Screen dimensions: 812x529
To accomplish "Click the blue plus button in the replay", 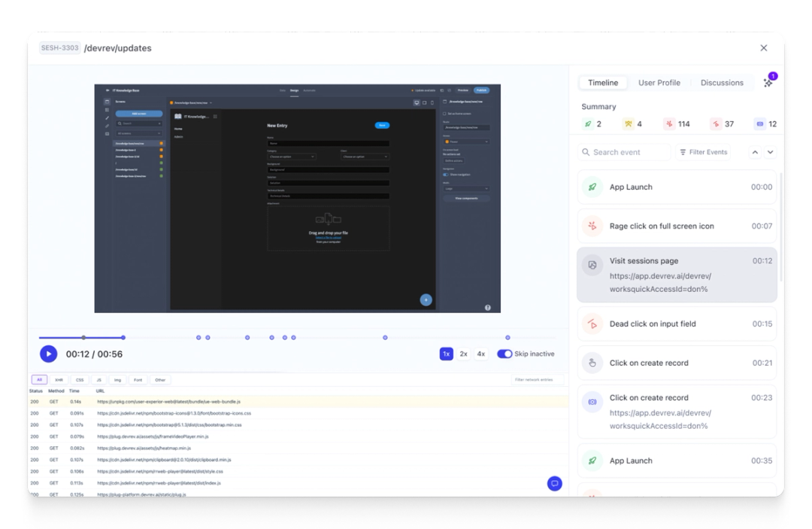I will click(x=426, y=299).
